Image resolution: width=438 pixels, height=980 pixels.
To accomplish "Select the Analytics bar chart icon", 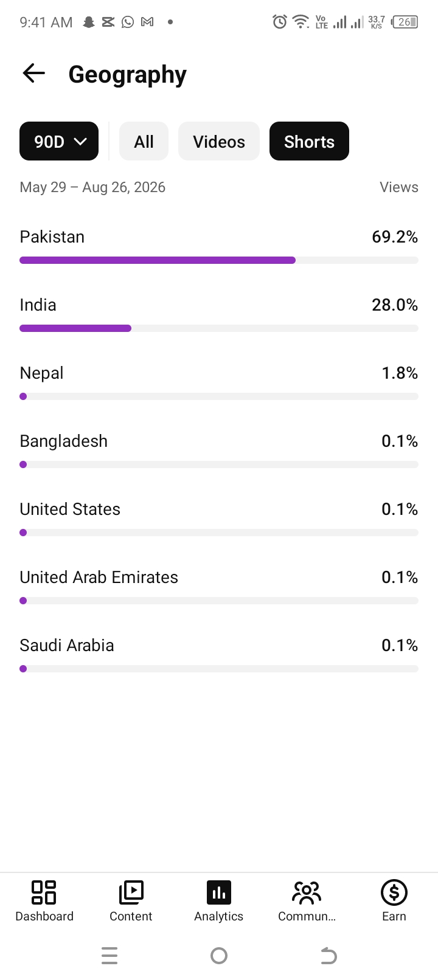I will point(219,892).
